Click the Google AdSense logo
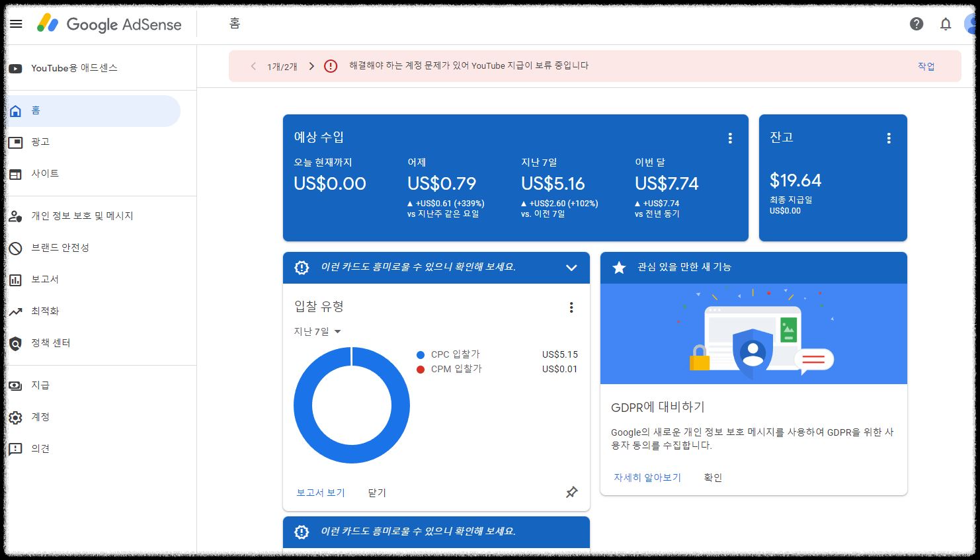The image size is (980, 560). coord(109,24)
